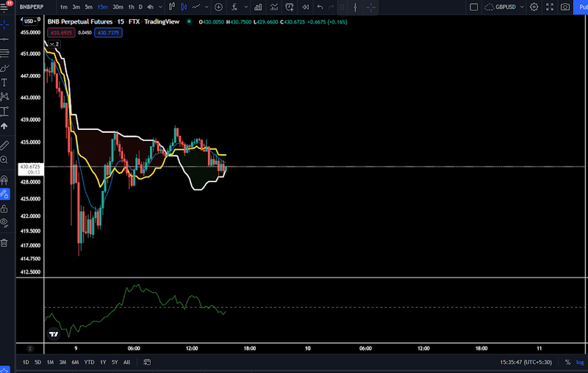This screenshot has width=588, height=373.
Task: Take a snapshot with camera icon
Action: point(565,7)
